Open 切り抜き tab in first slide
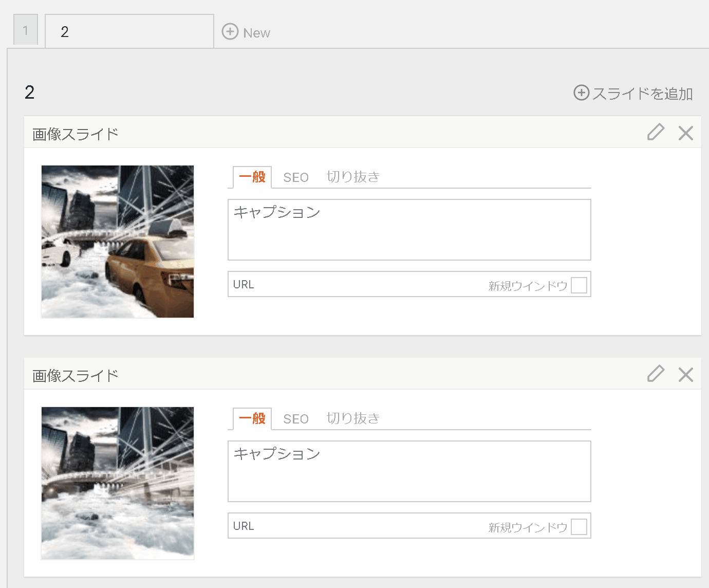The width and height of the screenshot is (709, 588). click(x=353, y=177)
